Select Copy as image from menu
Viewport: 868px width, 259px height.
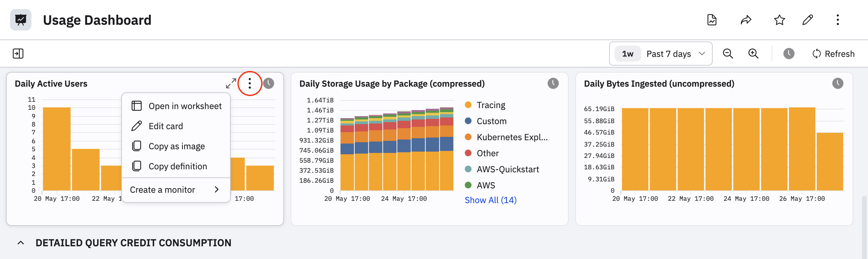coord(176,146)
